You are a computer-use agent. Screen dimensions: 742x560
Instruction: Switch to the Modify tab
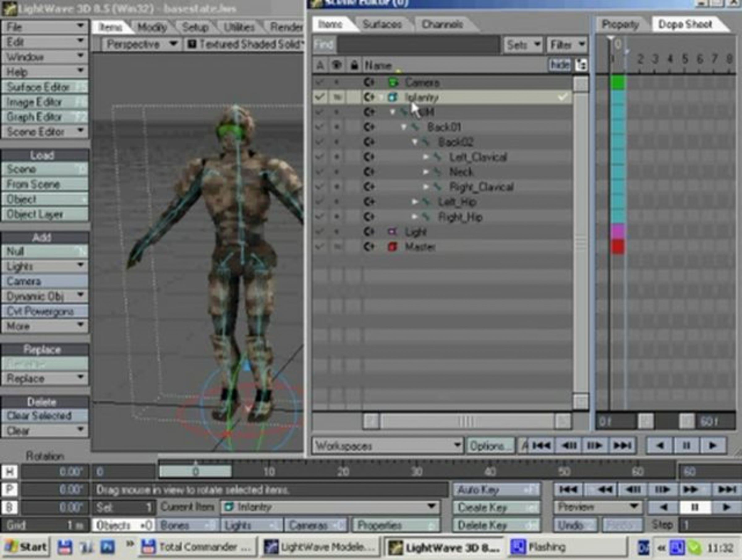click(x=153, y=27)
